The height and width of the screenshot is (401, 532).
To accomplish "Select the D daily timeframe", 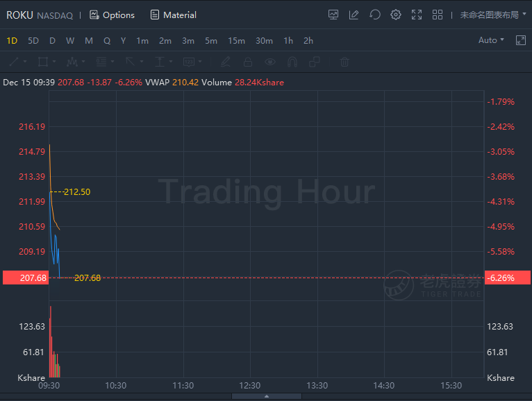I will (x=52, y=41).
